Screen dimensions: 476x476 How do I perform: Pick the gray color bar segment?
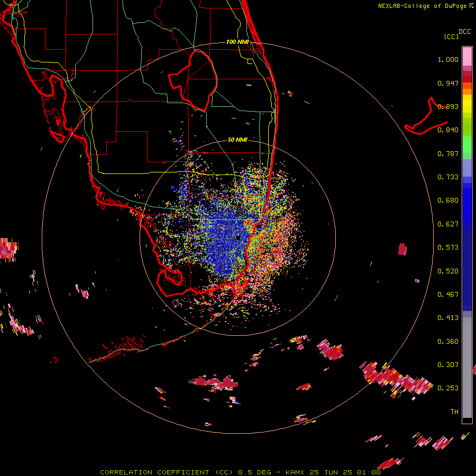(467, 368)
